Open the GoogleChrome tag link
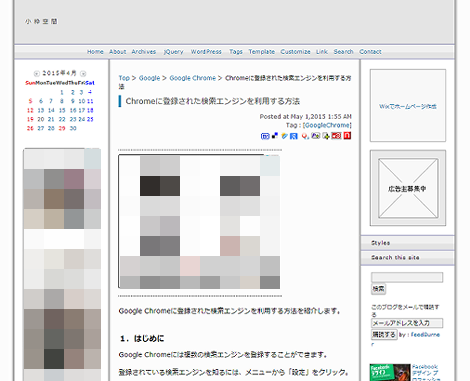 coord(327,125)
